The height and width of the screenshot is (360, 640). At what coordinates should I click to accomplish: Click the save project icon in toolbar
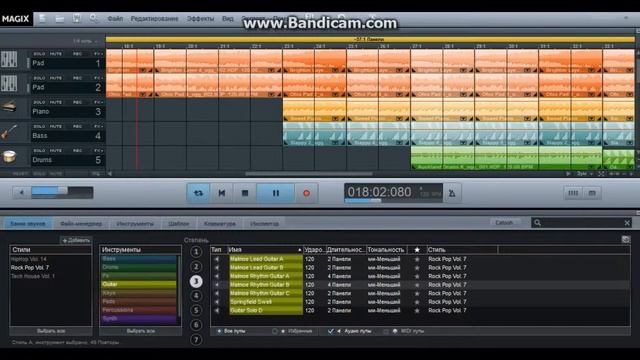point(76,18)
